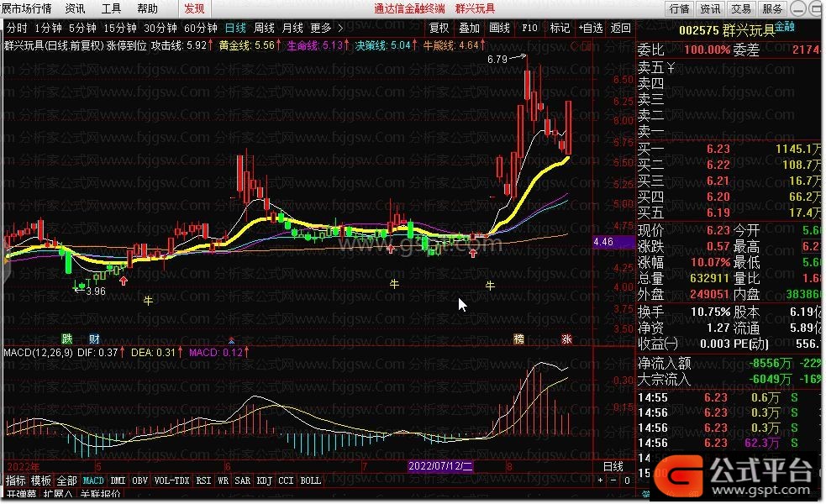
Task: Expand the 扩展∧ panel
Action: click(x=58, y=495)
